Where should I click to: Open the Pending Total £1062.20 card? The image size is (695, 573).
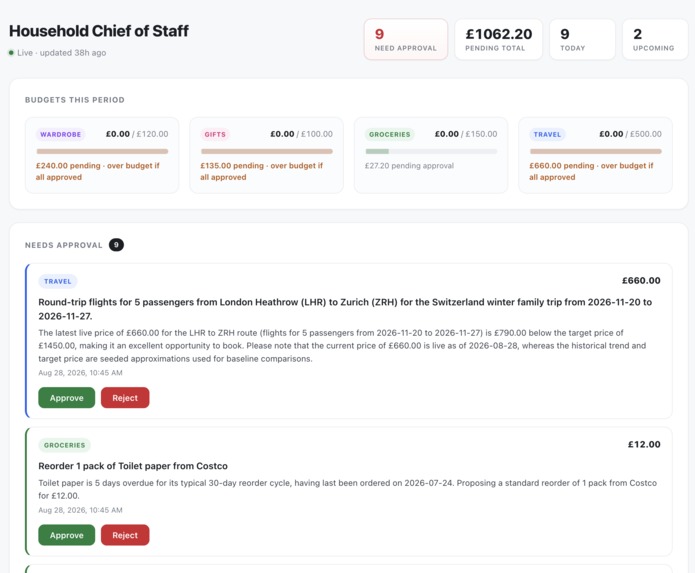coord(499,39)
